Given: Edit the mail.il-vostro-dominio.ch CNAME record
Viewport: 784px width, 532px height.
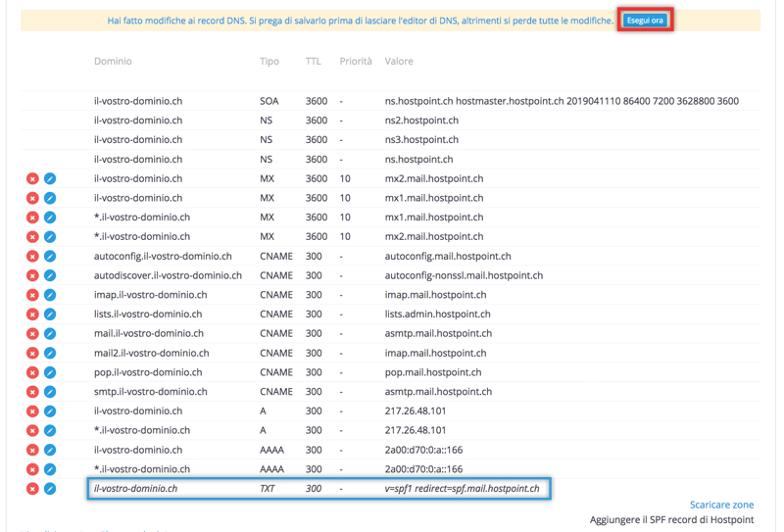Looking at the screenshot, I should point(50,333).
